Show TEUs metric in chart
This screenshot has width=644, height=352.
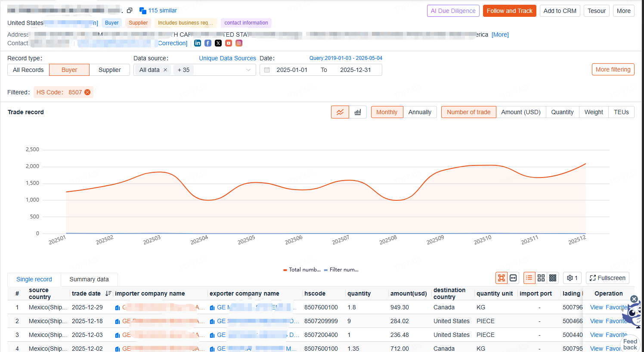click(x=621, y=112)
